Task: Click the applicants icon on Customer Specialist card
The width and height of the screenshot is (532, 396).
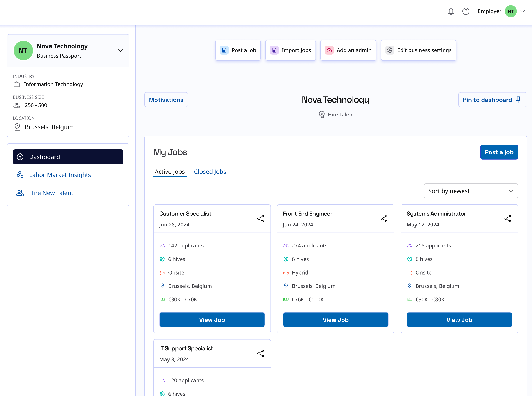Action: coord(162,246)
